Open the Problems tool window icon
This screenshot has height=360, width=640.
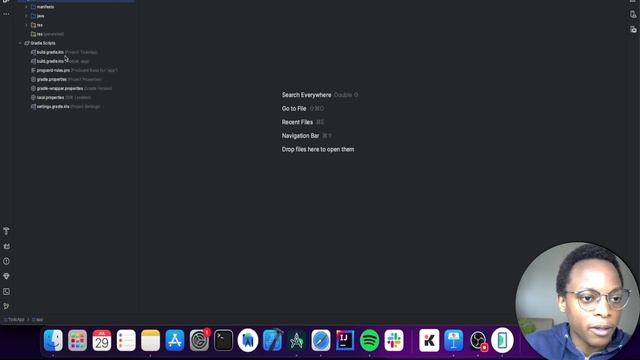click(x=6, y=261)
